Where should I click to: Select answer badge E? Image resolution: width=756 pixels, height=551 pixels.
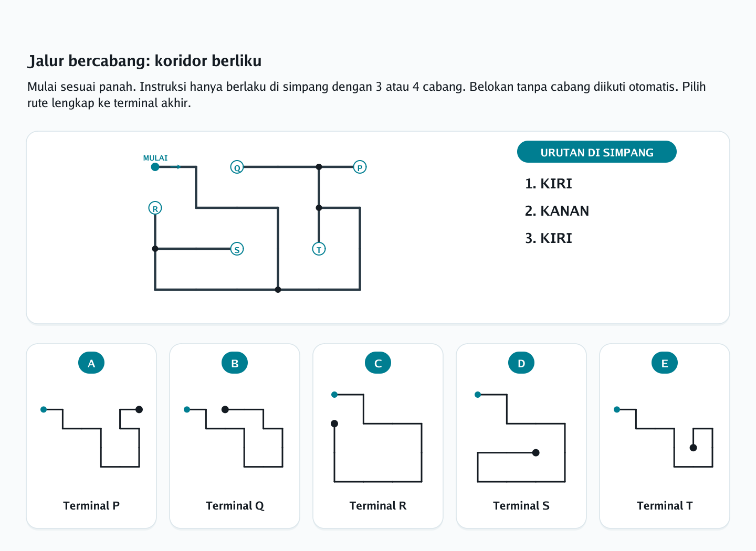click(665, 363)
